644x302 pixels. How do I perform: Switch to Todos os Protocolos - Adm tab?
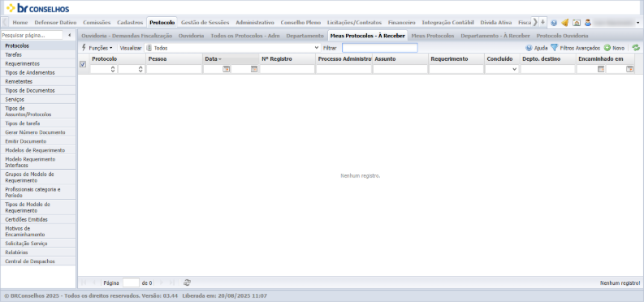click(245, 36)
